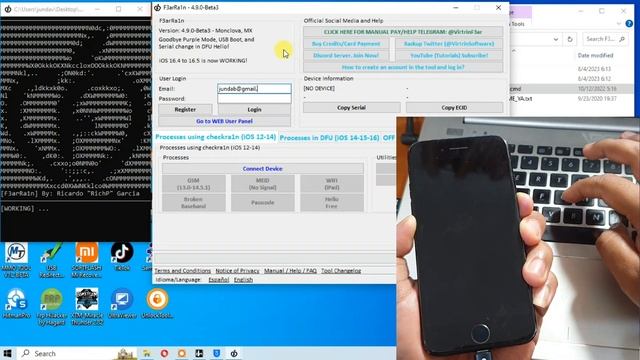Viewport: 640px width, 360px height.
Task: Switch to Processes using checkra1n tab
Action: (216, 137)
